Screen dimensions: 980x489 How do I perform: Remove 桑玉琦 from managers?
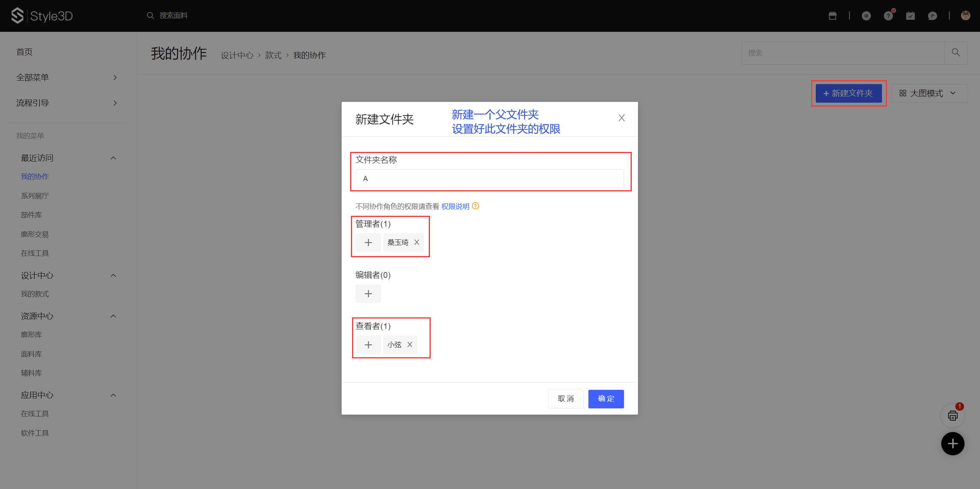(417, 242)
